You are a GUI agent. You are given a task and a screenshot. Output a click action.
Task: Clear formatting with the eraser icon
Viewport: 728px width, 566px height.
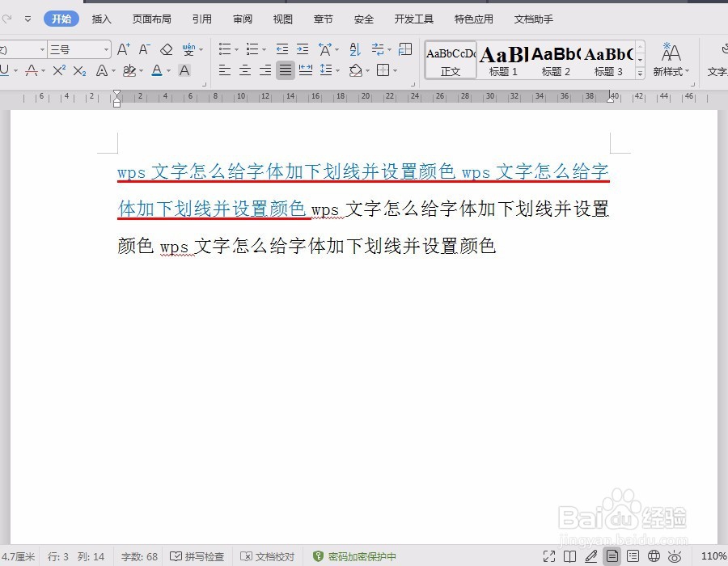click(x=166, y=49)
